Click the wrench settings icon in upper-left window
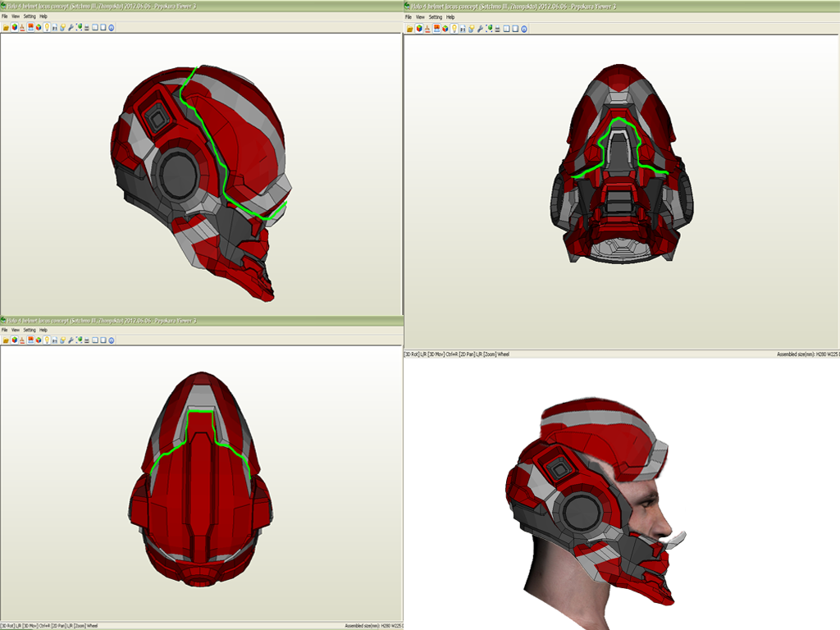Screen dimensions: 840x630 (71, 27)
